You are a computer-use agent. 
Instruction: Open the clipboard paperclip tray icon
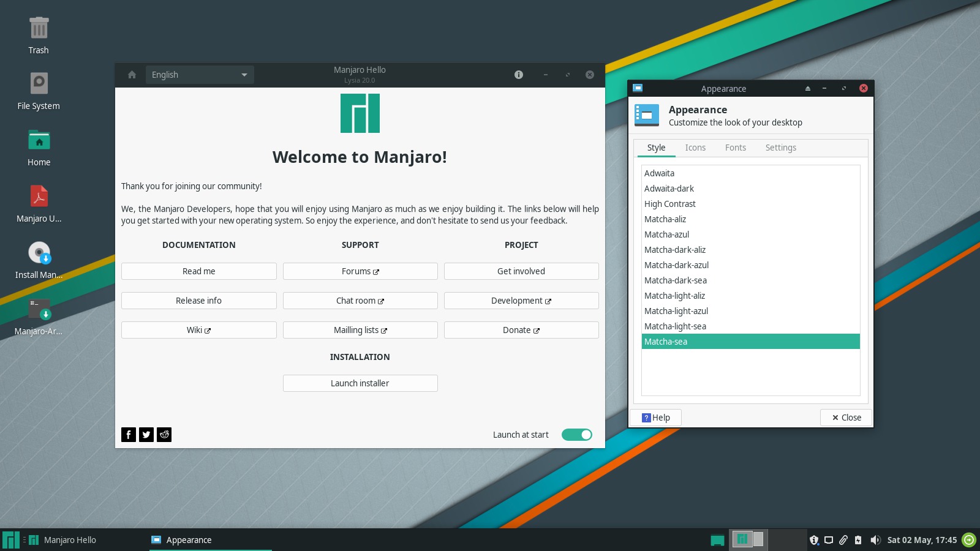tap(843, 540)
